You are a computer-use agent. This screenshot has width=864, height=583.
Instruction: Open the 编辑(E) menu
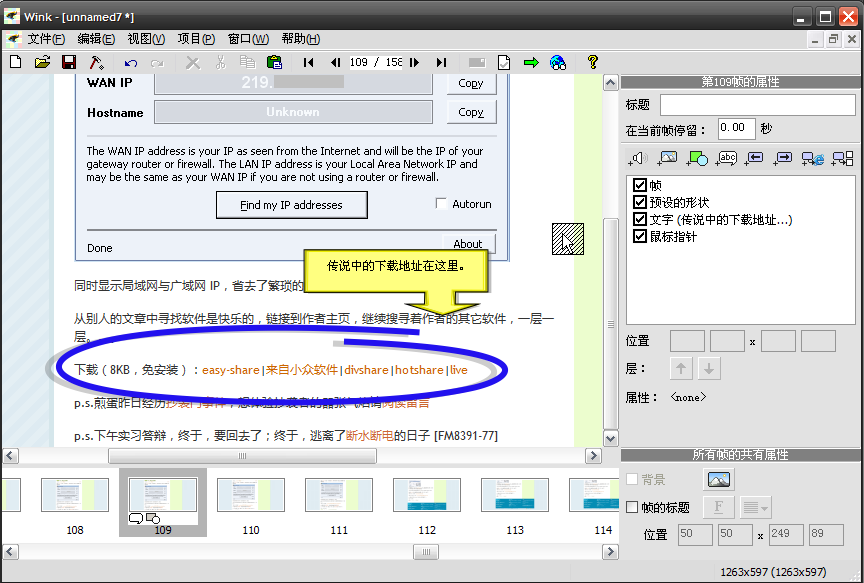[96, 39]
